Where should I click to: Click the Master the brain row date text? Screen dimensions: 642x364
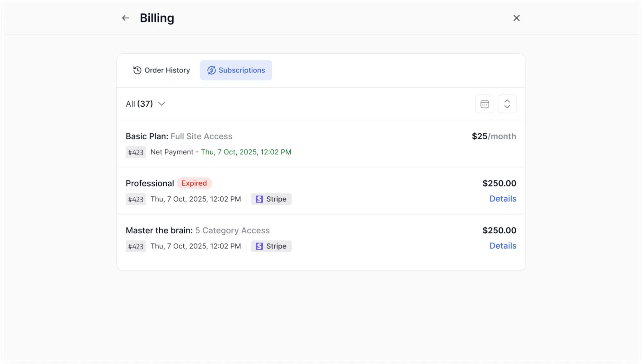tap(196, 246)
